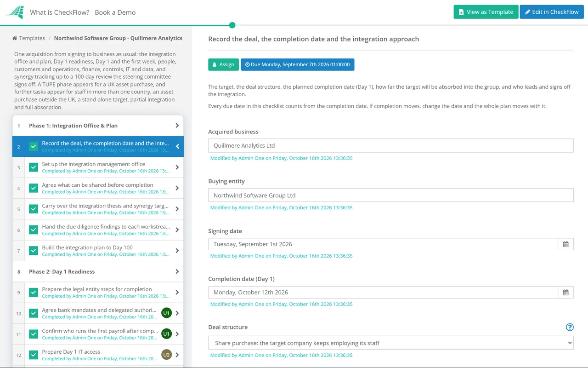Screen dimensions: 588x368
Task: Collapse the selected Record the deal chevron
Action: [177, 147]
